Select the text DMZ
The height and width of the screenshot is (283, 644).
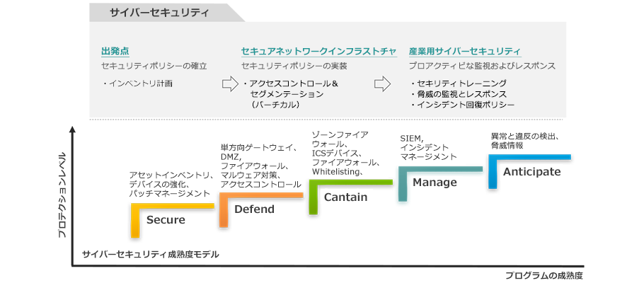pos(229,157)
